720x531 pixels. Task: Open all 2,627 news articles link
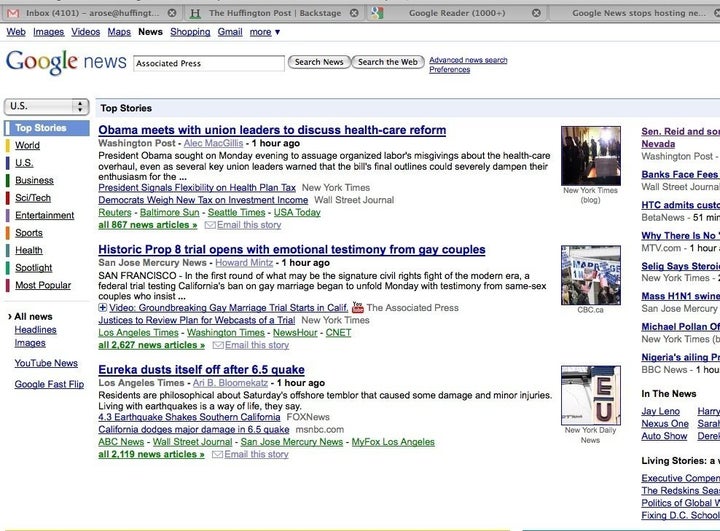(152, 345)
